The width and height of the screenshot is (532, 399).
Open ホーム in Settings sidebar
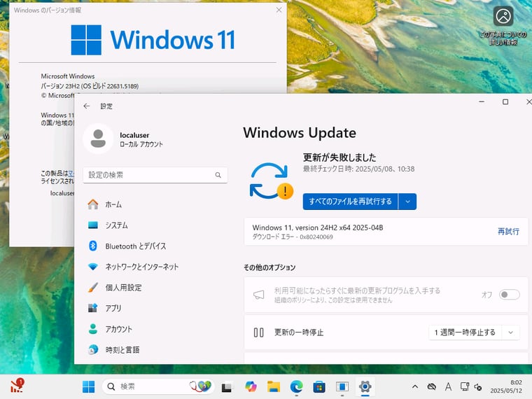tap(155, 204)
